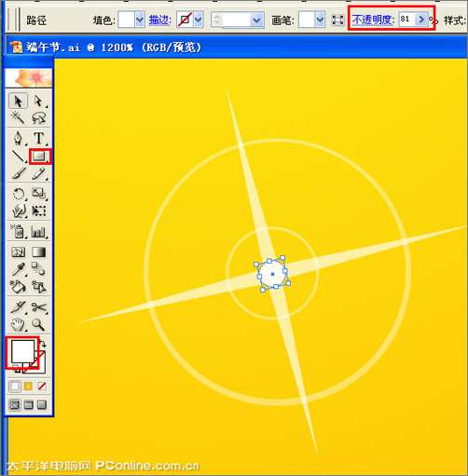Select the Selection (black arrow) tool

(x=18, y=101)
